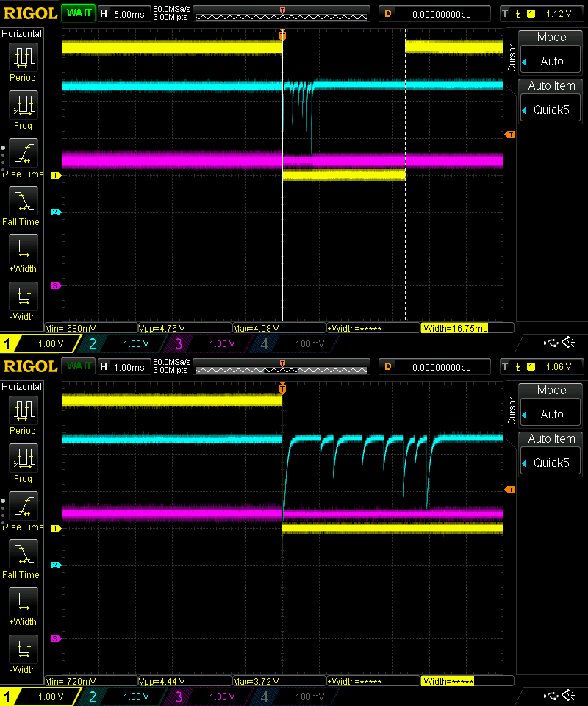This screenshot has height=706, width=588.
Task: Choose the Fall Time icon in the upper capture
Action: (x=24, y=200)
